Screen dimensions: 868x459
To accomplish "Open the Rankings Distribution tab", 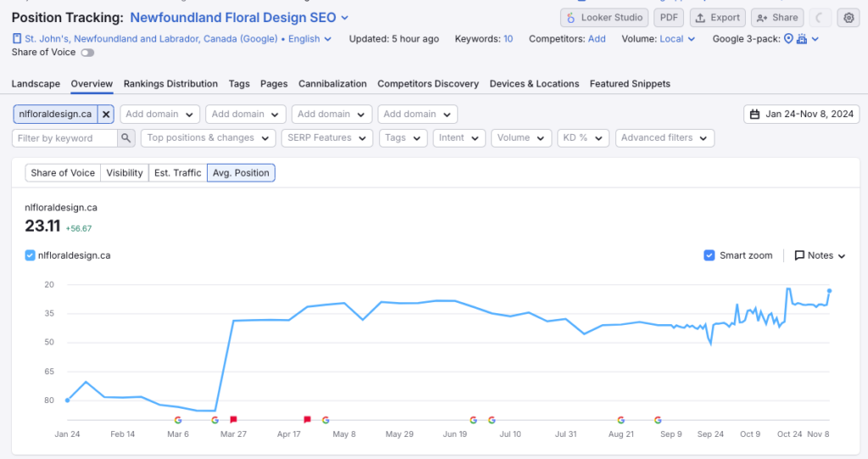I will [x=170, y=84].
